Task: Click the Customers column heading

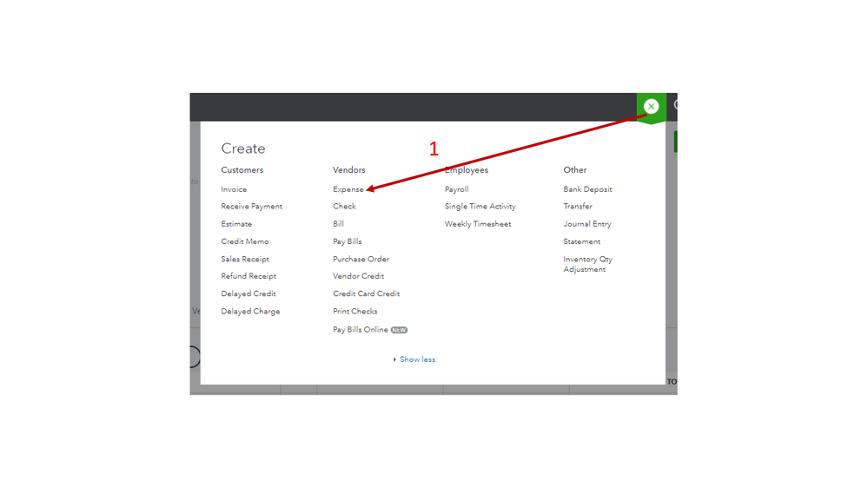Action: (x=242, y=170)
